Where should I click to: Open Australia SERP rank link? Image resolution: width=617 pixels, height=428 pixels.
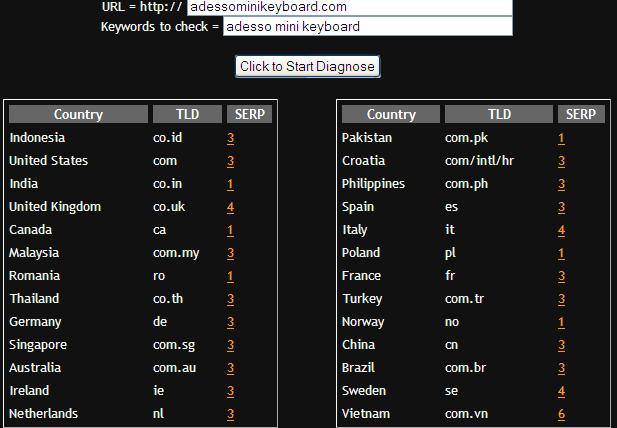click(231, 368)
